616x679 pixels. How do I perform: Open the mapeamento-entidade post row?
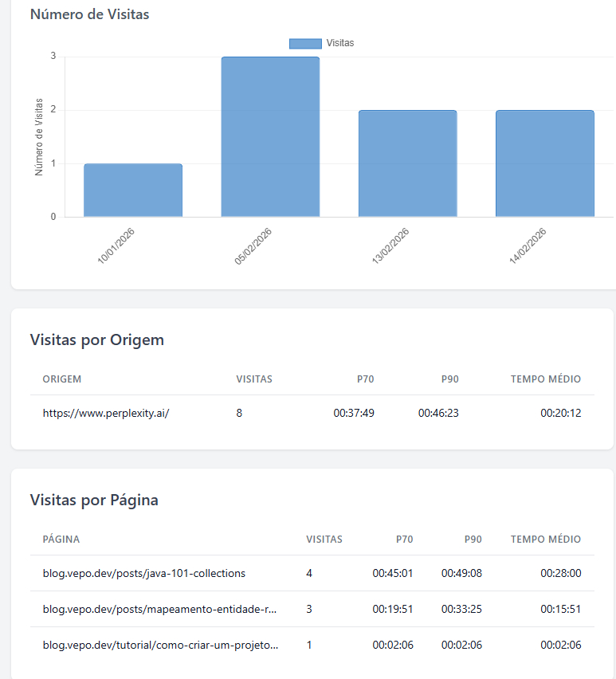click(x=160, y=609)
